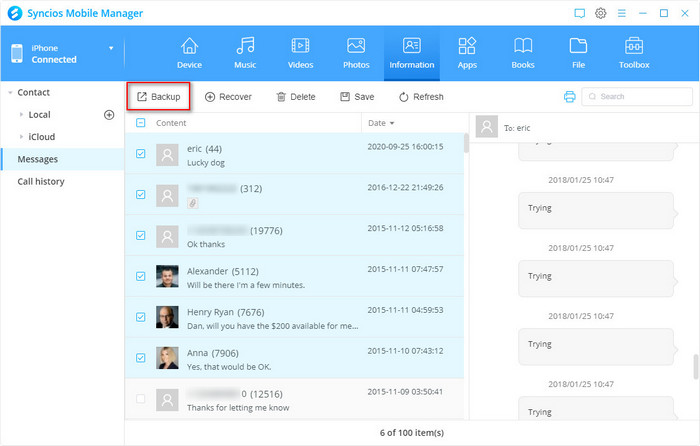The width and height of the screenshot is (700, 446).
Task: Expand the iCloud contacts node
Action: pos(21,137)
